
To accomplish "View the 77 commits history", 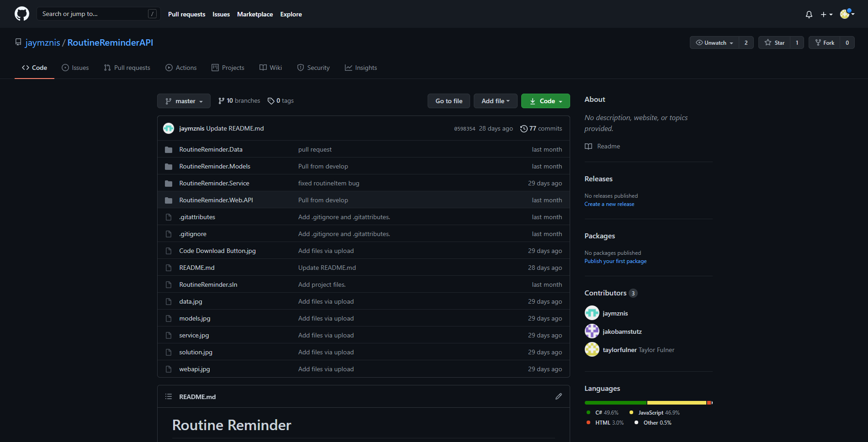I will tap(541, 128).
